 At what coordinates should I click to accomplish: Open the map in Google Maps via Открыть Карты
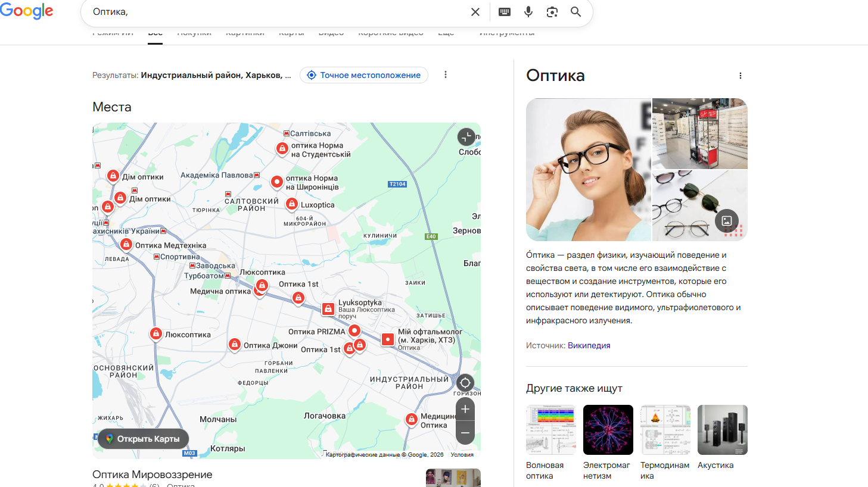point(143,439)
